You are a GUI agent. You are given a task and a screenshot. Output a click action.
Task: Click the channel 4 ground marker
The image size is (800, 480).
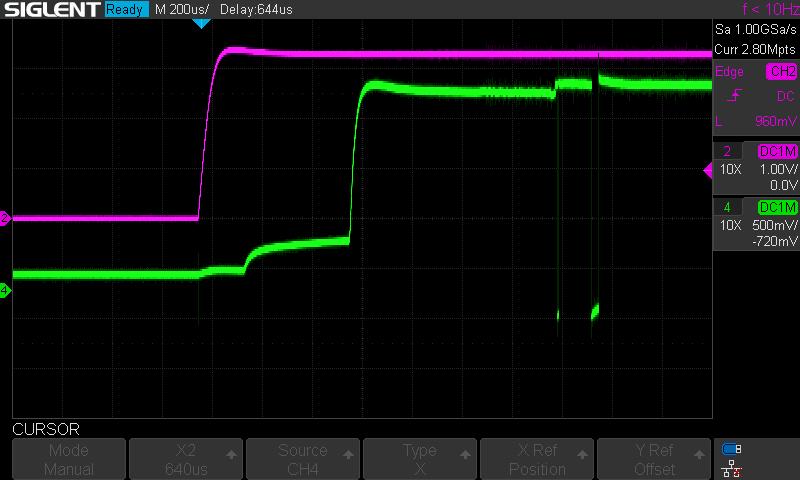(x=5, y=291)
